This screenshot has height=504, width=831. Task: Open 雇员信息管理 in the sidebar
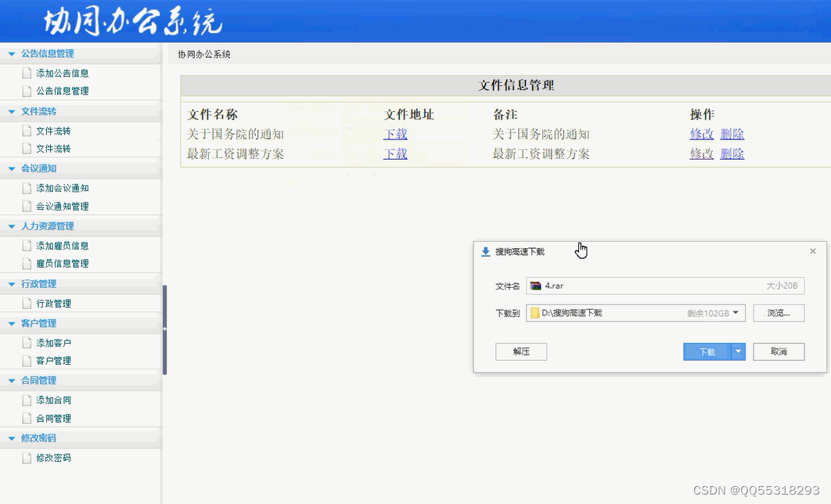(62, 264)
